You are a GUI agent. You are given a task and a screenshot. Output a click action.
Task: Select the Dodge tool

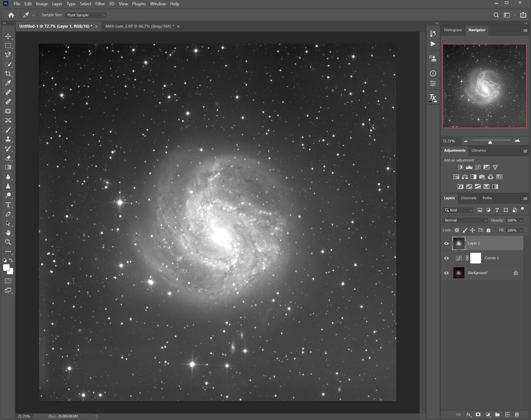click(8, 195)
